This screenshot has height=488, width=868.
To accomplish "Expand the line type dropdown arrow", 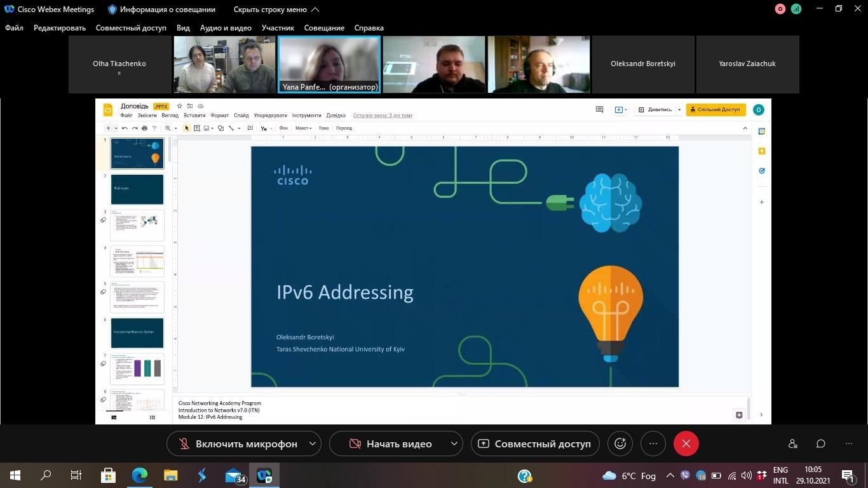I will click(x=239, y=128).
